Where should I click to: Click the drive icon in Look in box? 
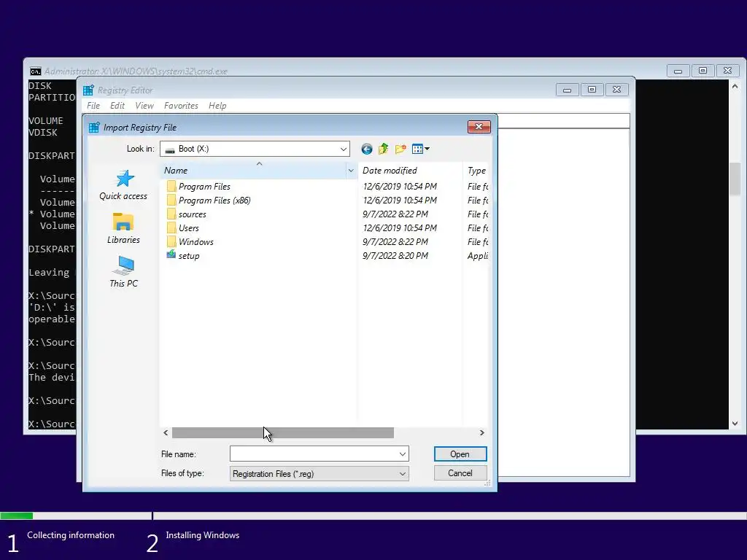pyautogui.click(x=169, y=149)
